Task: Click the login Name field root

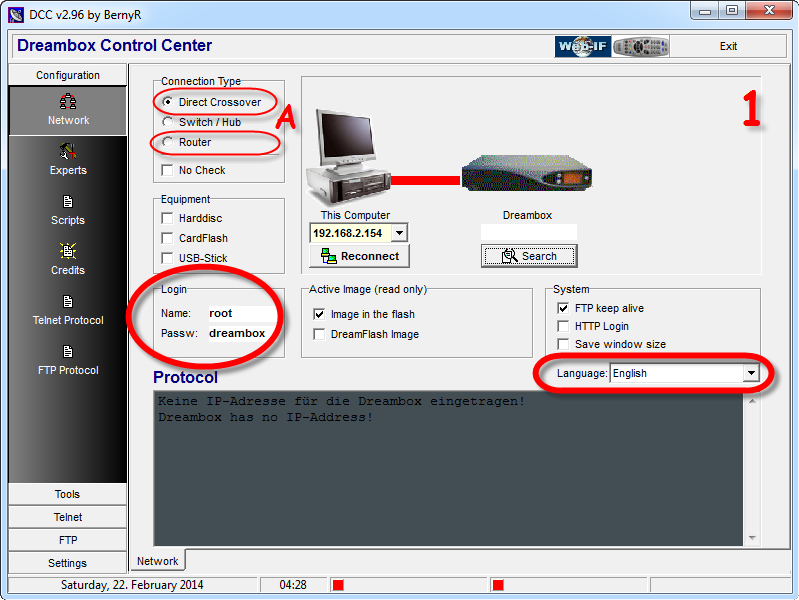Action: click(x=241, y=313)
